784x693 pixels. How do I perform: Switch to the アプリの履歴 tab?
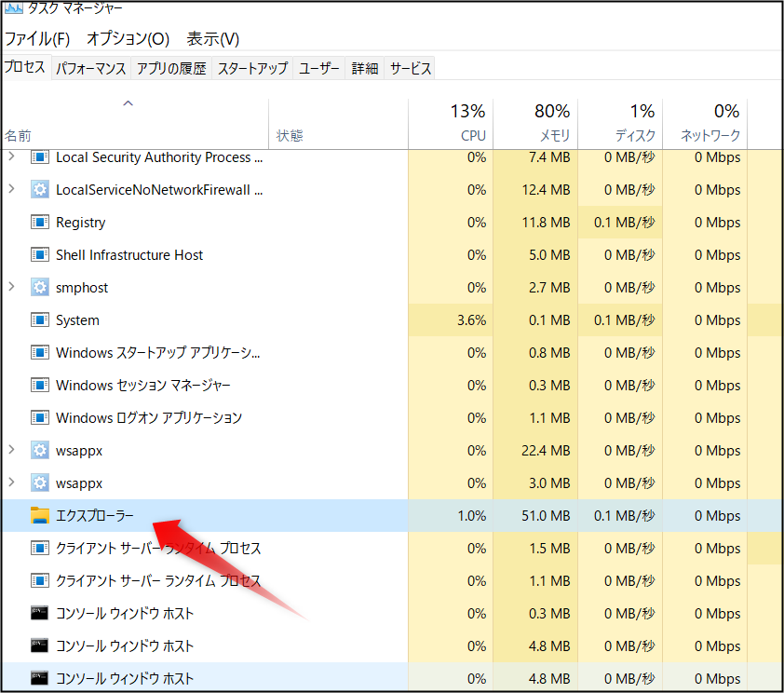click(x=171, y=68)
